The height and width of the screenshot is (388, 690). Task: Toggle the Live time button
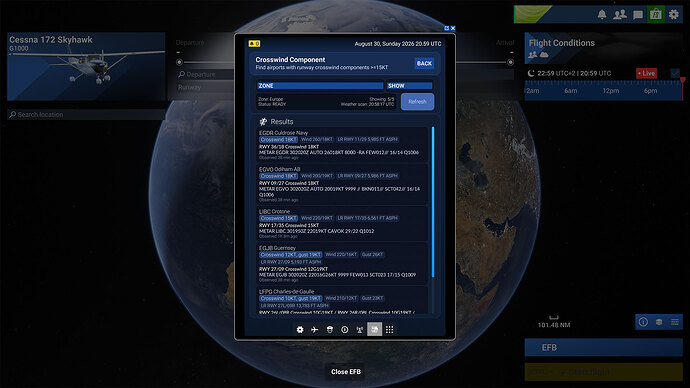tap(646, 73)
